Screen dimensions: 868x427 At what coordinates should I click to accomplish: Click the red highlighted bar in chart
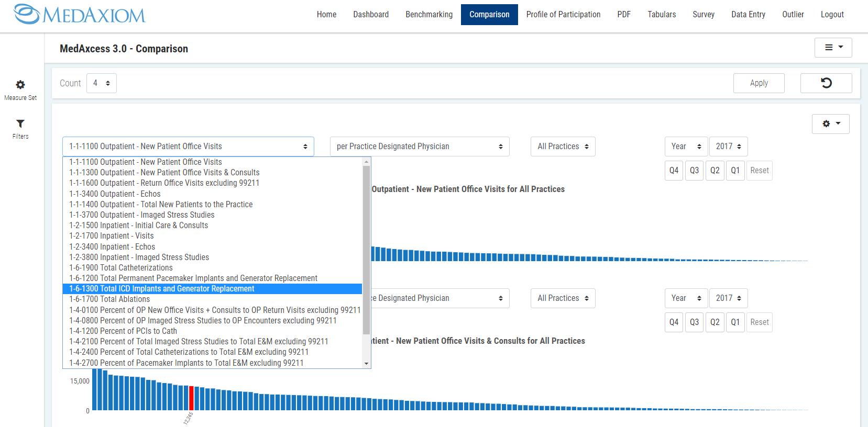tap(191, 398)
